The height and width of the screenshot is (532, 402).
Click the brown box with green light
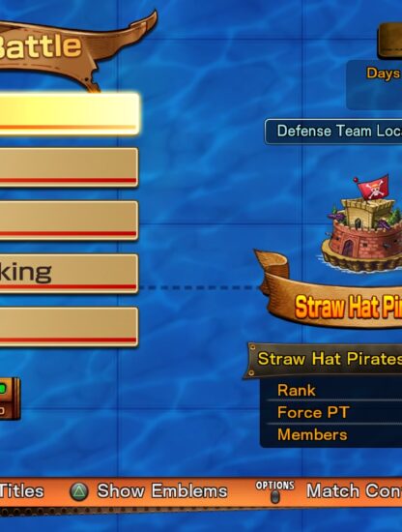[x=10, y=399]
